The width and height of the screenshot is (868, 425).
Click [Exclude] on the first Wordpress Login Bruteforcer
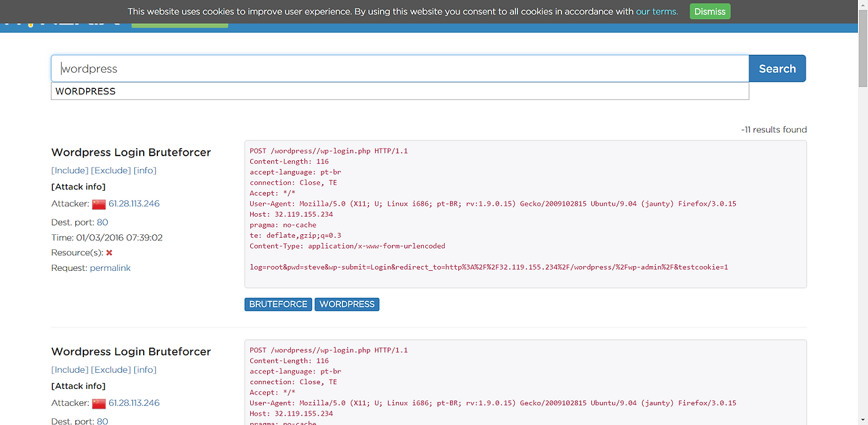[111, 170]
